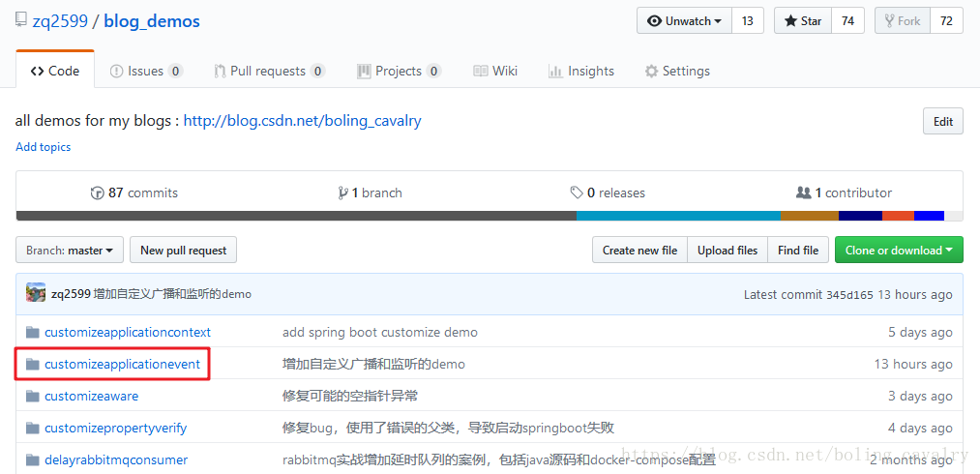The width and height of the screenshot is (980, 474).
Task: View the 87 commits
Action: point(134,193)
